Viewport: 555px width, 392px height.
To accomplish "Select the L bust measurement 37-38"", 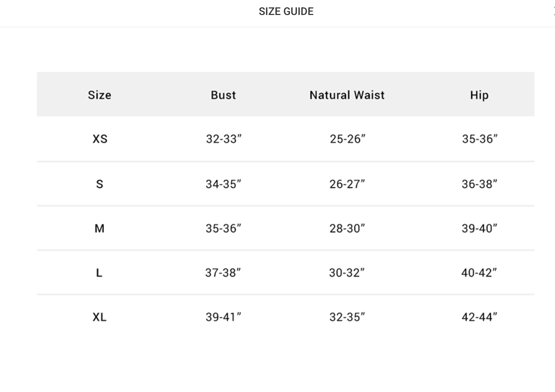I will (x=223, y=273).
